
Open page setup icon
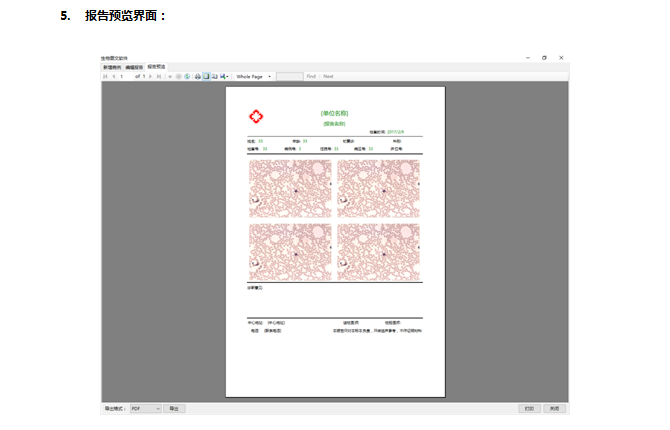pyautogui.click(x=215, y=76)
